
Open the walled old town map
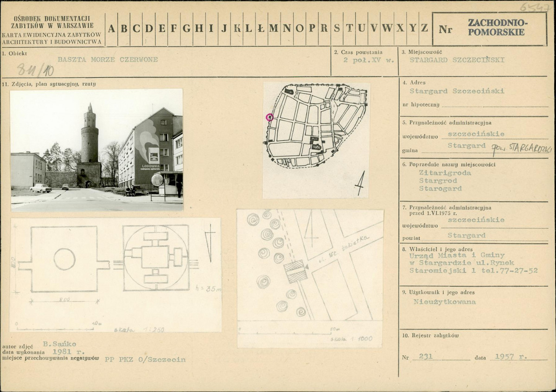[x=316, y=140]
